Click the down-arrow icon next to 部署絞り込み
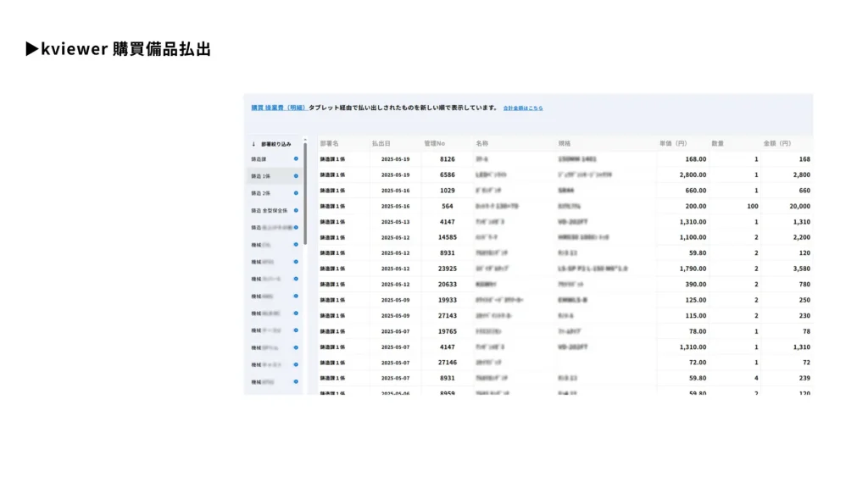This screenshot has height=488, width=868. coord(253,144)
